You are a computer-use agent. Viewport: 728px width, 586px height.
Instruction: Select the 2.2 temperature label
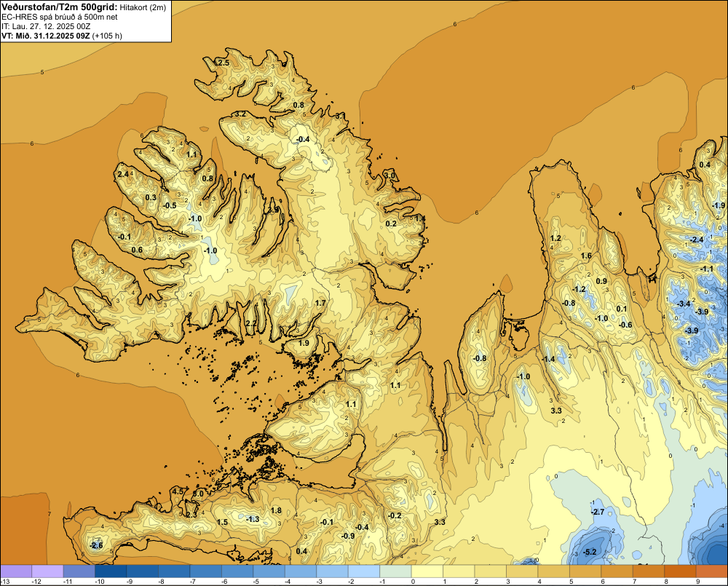click(x=251, y=323)
